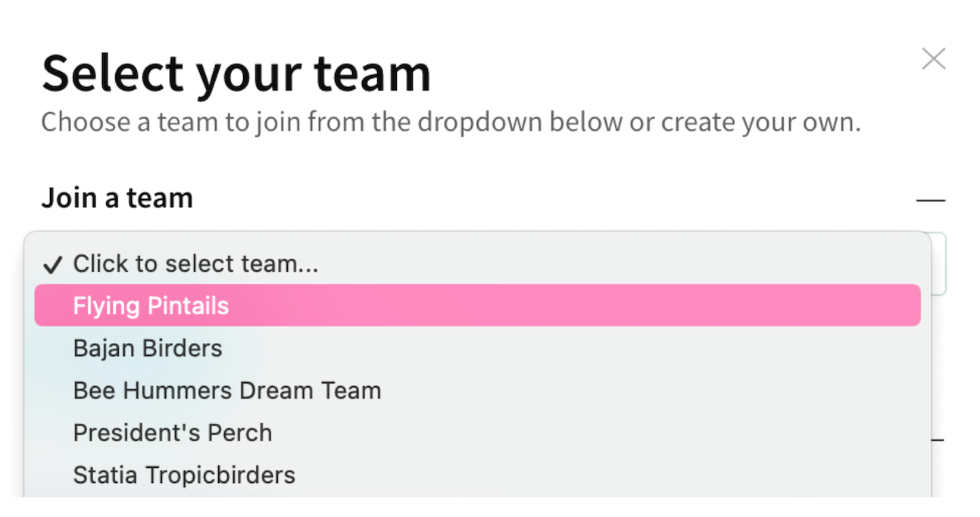Screen dimensions: 980x517
Task: Expand the section below the dropdown list
Action: pyautogui.click(x=939, y=439)
